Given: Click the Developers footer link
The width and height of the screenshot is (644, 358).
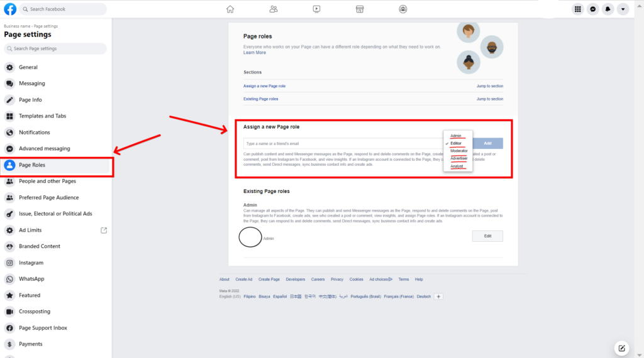Looking at the screenshot, I should pyautogui.click(x=296, y=279).
